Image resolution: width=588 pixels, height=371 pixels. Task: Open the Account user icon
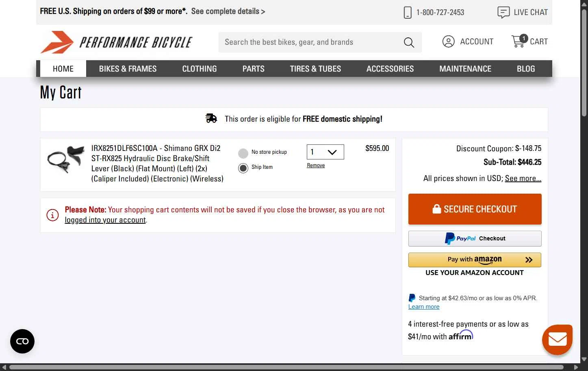448,41
